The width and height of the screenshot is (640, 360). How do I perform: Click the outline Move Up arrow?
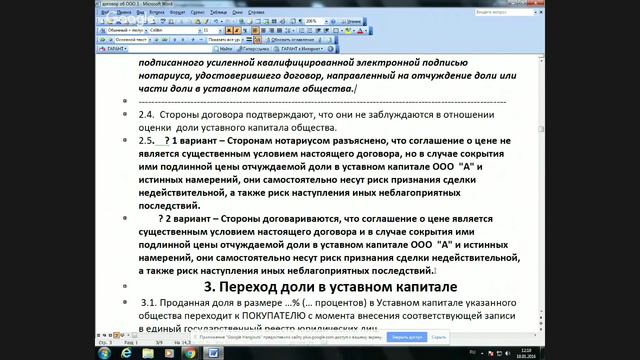(175, 40)
